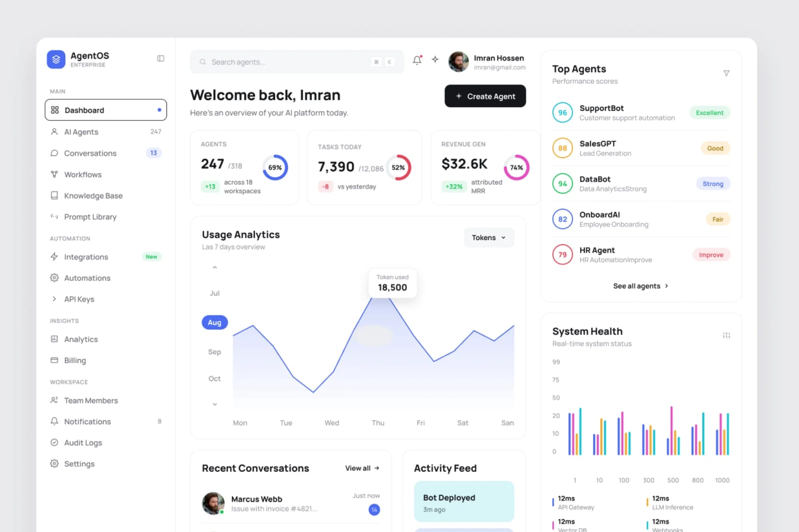This screenshot has width=799, height=532.
Task: Click the Workflows branch icon
Action: tap(54, 174)
